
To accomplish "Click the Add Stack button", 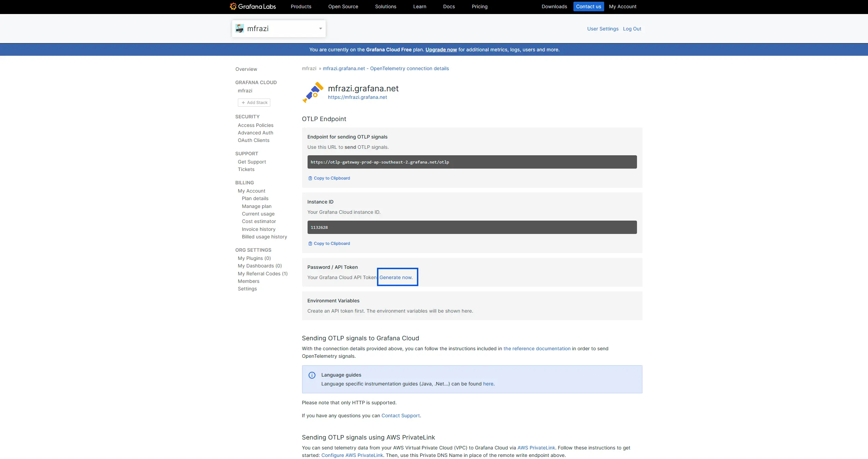I will pos(254,103).
